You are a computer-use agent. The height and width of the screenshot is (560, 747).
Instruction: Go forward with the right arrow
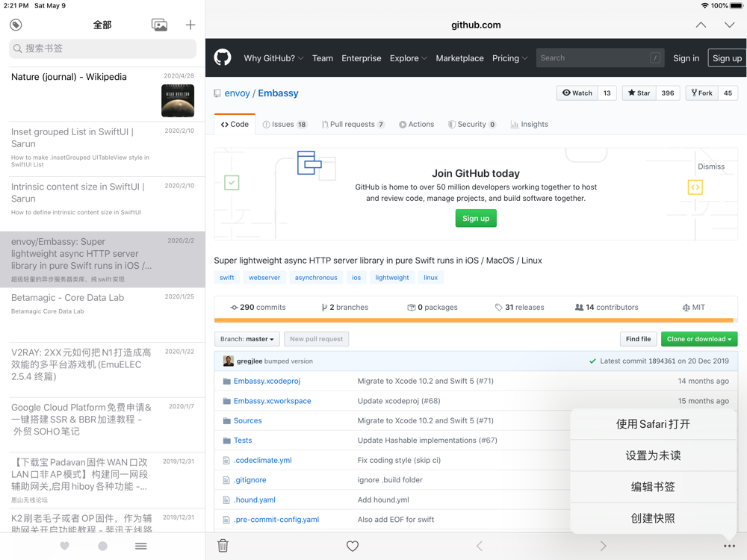click(x=603, y=546)
